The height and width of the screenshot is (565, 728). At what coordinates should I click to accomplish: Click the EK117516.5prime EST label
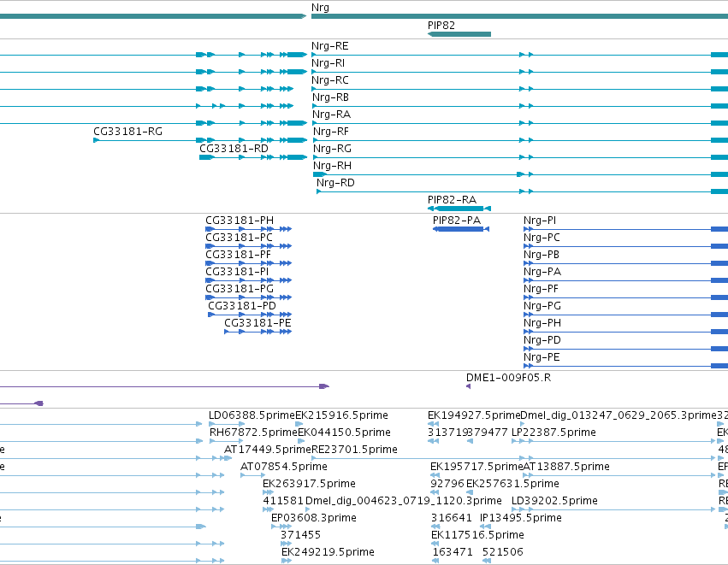point(477,535)
